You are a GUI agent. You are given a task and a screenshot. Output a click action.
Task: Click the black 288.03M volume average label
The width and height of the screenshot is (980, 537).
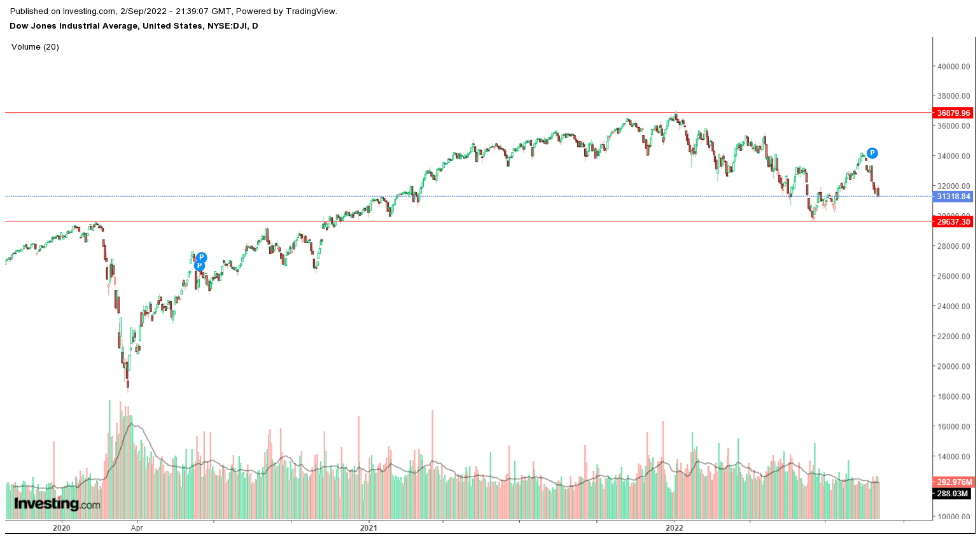[x=952, y=494]
